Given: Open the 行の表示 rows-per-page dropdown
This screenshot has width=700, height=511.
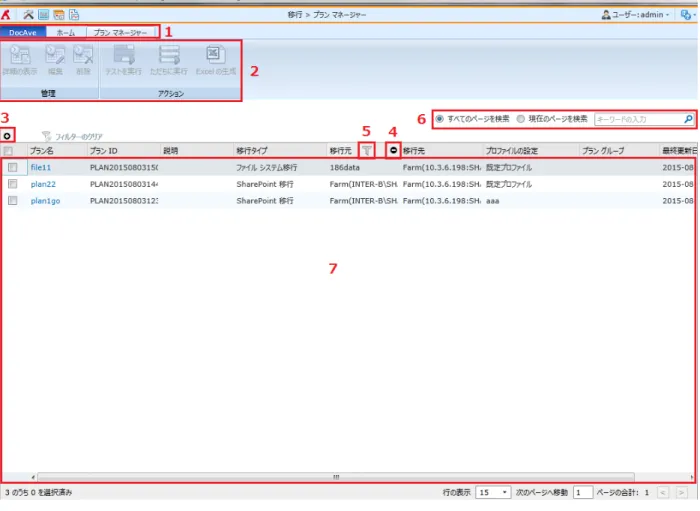Looking at the screenshot, I should click(493, 492).
